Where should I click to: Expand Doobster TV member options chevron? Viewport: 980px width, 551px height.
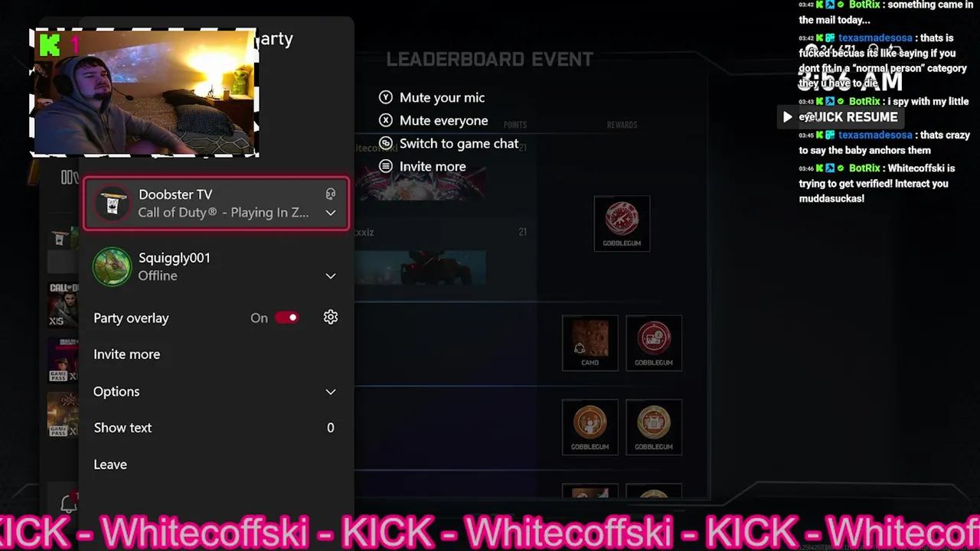click(331, 213)
